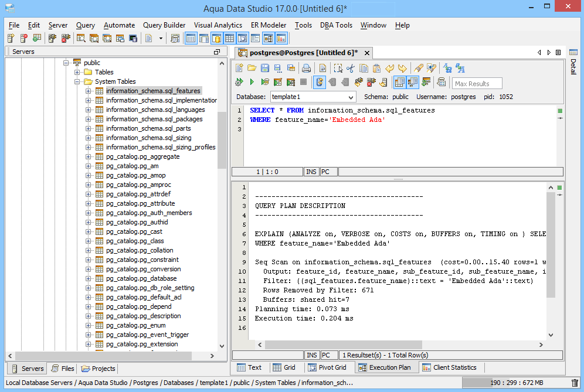Image resolution: width=584 pixels, height=392 pixels.
Task: Click the Undo yellow arrow icon
Action: coord(389,68)
